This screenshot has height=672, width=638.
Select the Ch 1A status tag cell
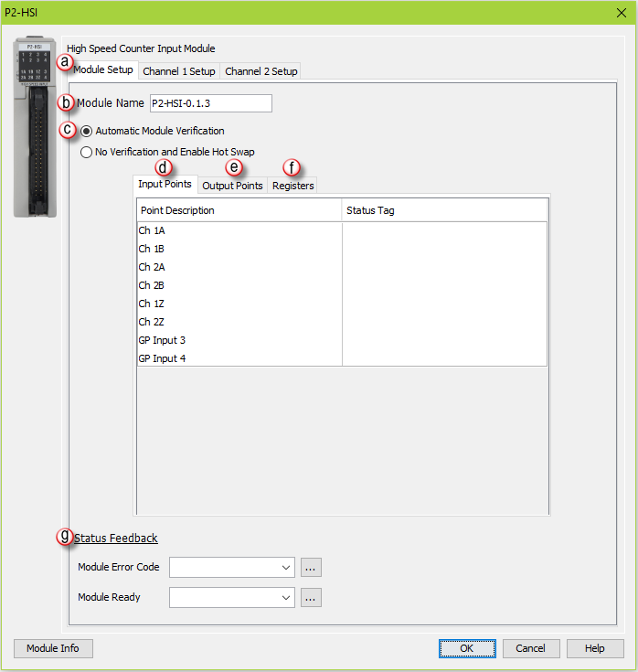(x=444, y=230)
